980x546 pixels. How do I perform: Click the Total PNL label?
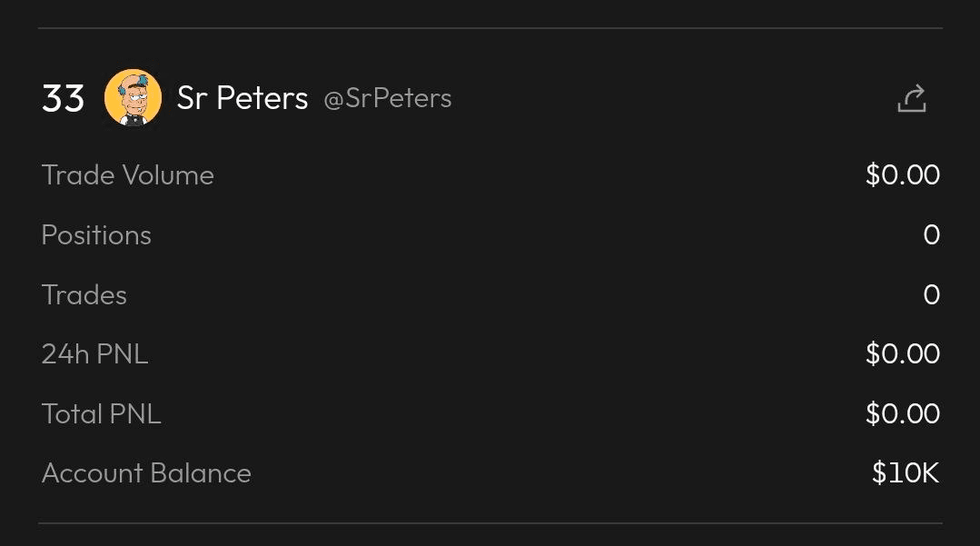pyautogui.click(x=101, y=414)
